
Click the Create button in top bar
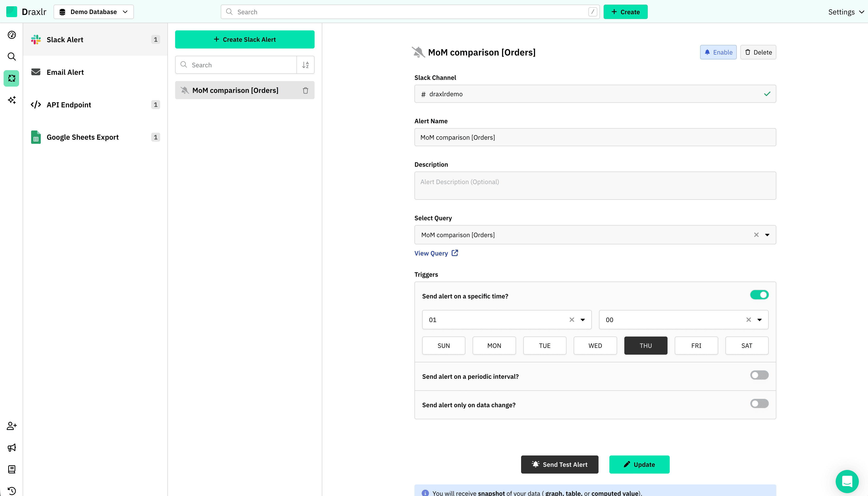[x=626, y=12]
